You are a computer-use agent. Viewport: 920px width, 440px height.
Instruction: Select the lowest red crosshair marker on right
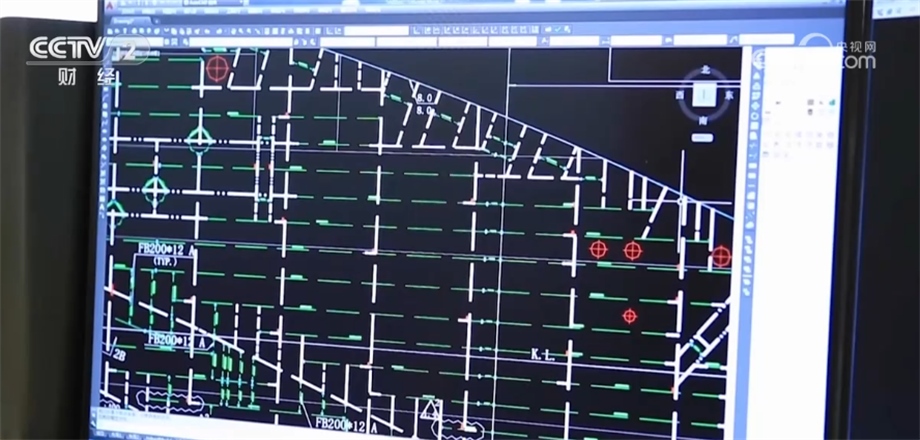[x=629, y=316]
